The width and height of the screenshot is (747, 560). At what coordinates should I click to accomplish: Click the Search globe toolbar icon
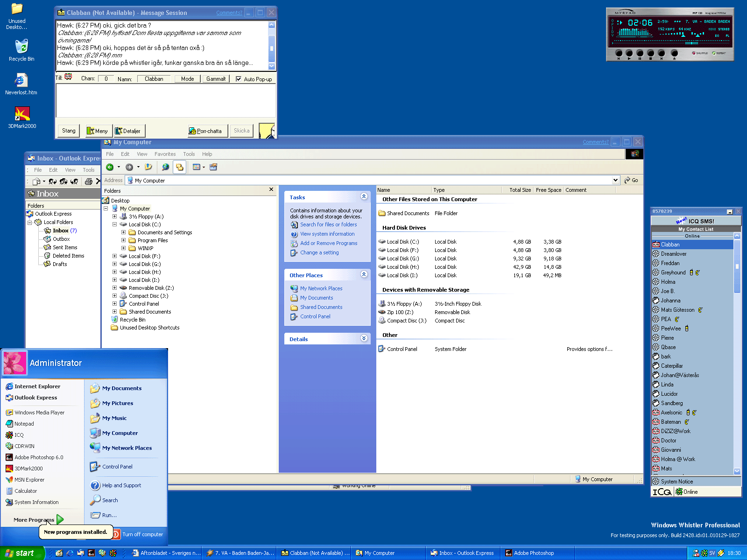[165, 167]
